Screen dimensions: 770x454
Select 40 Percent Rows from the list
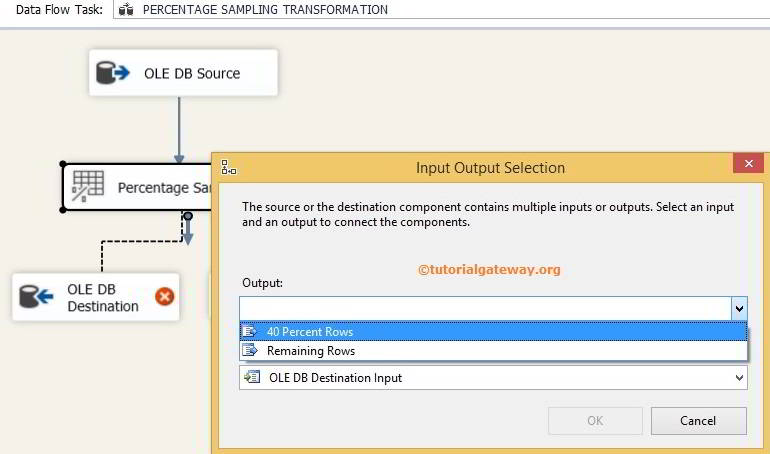[494, 331]
